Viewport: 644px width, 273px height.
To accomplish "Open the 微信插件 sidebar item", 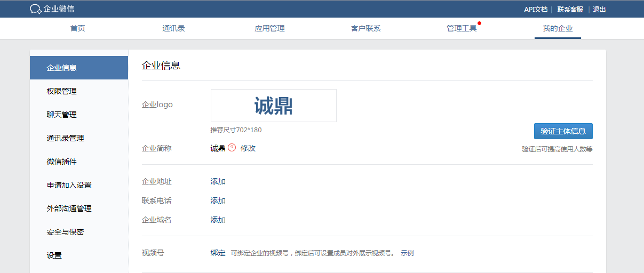I will point(62,162).
